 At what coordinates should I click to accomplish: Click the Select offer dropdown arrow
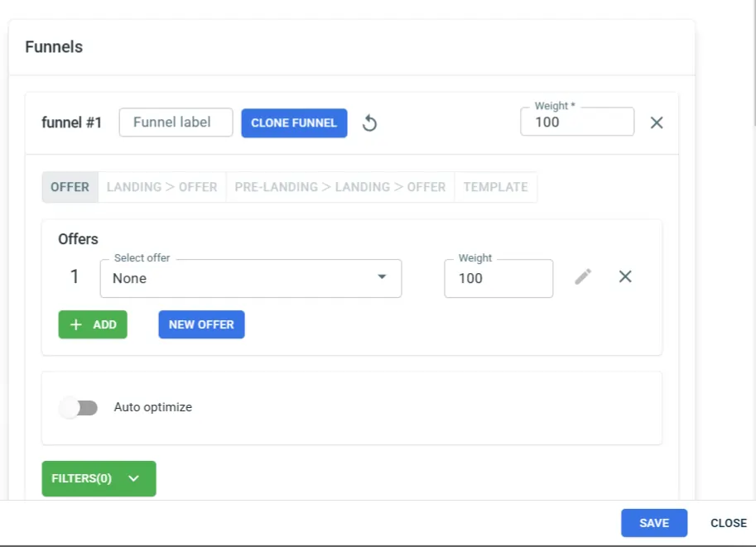(x=382, y=277)
